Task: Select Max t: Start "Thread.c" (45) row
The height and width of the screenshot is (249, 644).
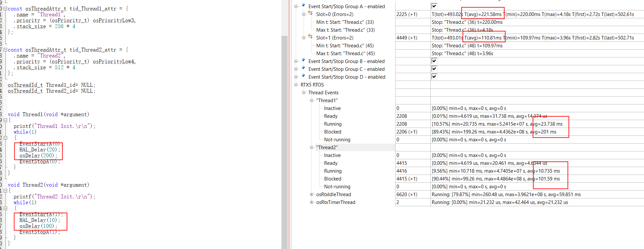Action: click(345, 54)
